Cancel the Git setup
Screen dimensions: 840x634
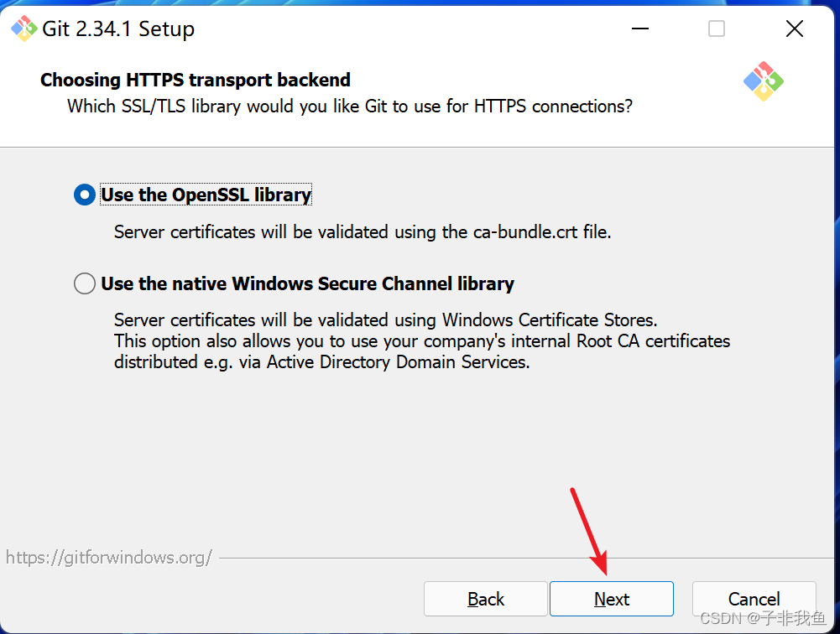754,599
